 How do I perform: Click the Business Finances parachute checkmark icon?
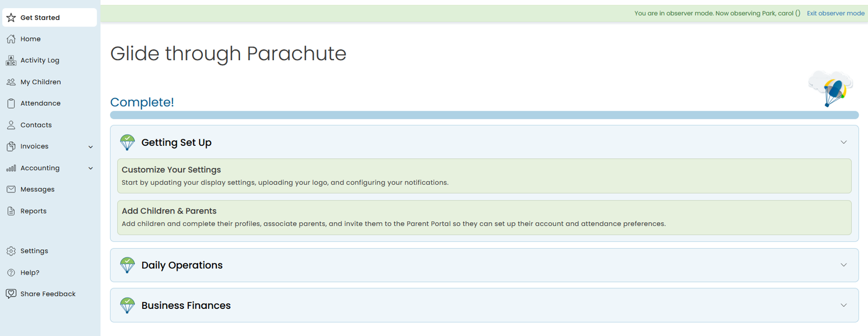coord(127,306)
